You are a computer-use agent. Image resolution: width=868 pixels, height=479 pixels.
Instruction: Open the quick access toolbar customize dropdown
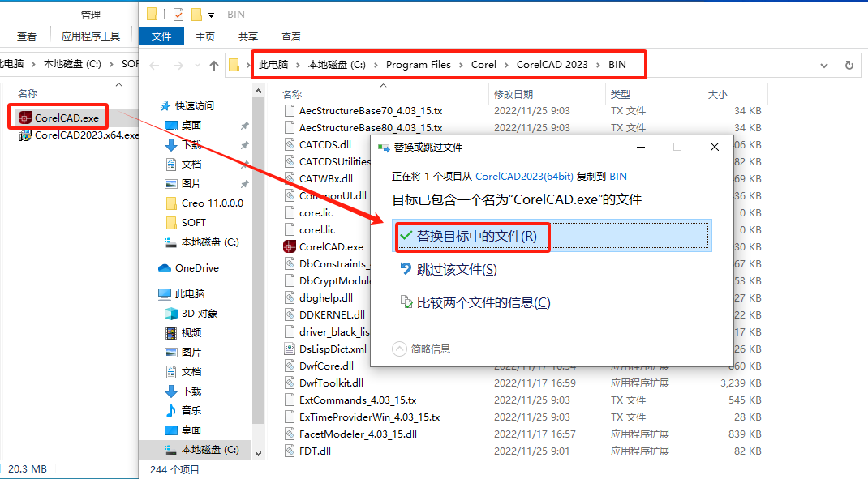[211, 15]
